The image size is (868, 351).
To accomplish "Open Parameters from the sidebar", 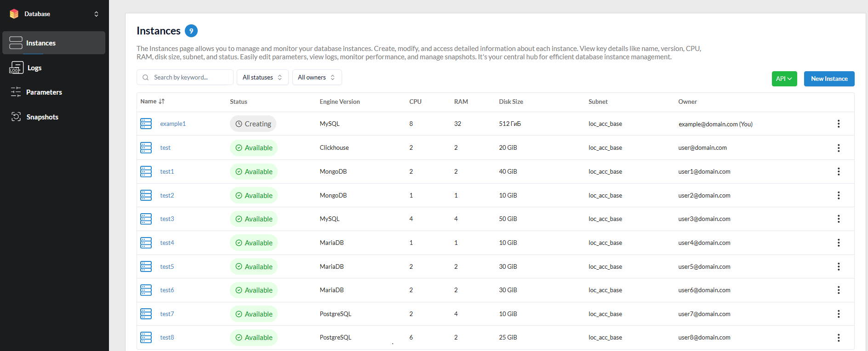I will coord(44,92).
